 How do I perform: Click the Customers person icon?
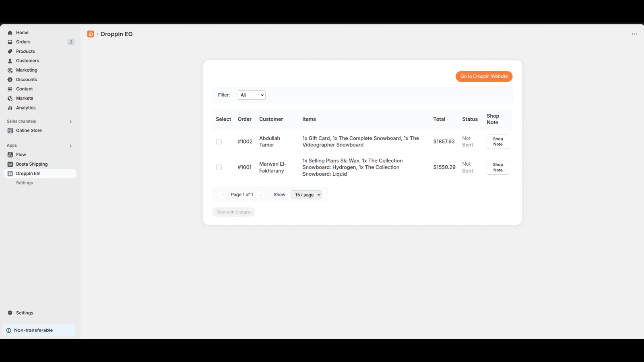point(10,61)
